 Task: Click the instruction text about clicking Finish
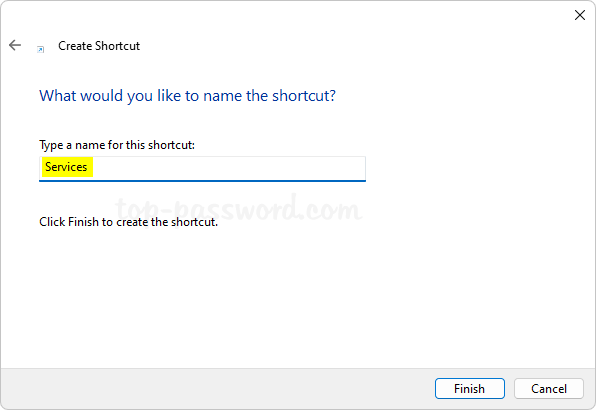(128, 222)
